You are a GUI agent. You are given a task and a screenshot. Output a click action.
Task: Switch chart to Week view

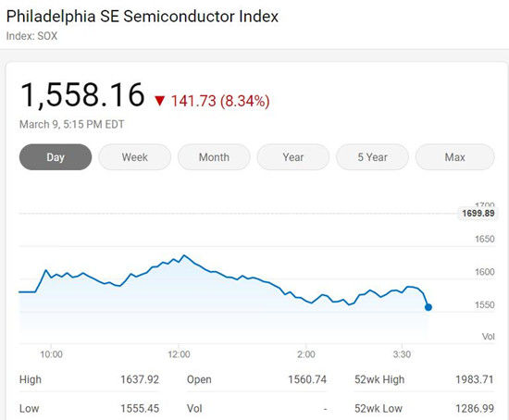coord(135,157)
